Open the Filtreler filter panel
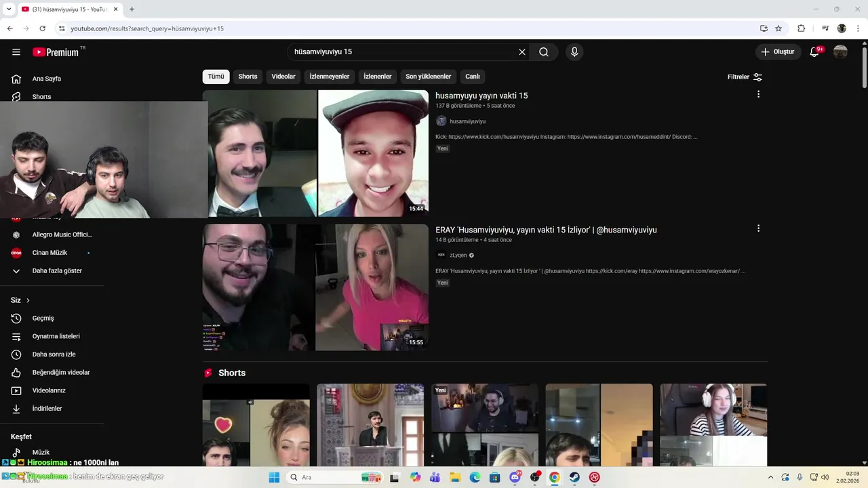 745,77
